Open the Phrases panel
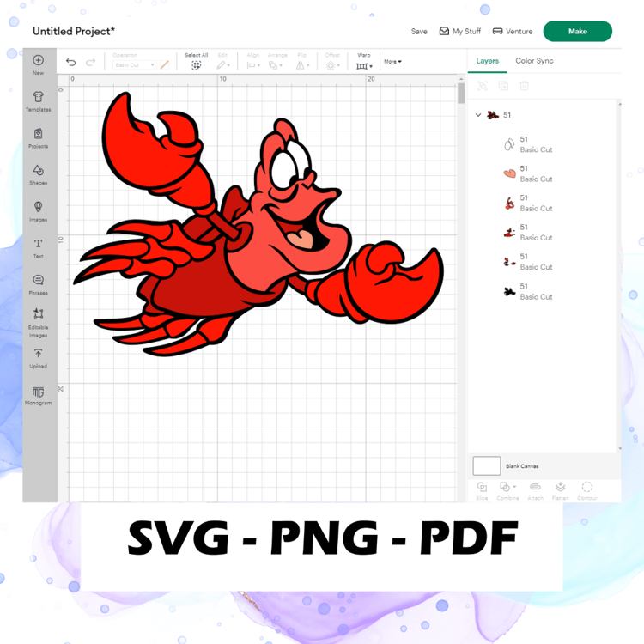 click(38, 284)
